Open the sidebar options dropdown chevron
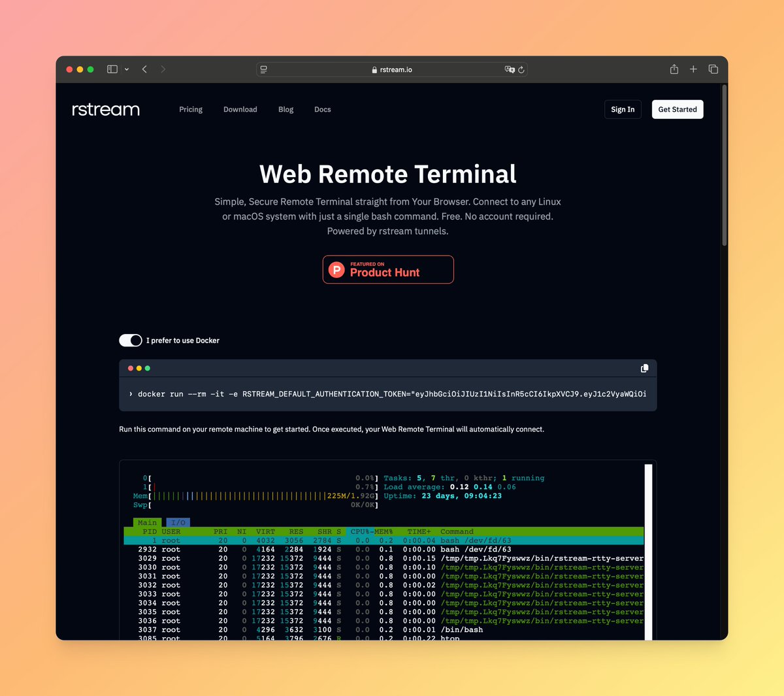This screenshot has height=696, width=784. (127, 69)
